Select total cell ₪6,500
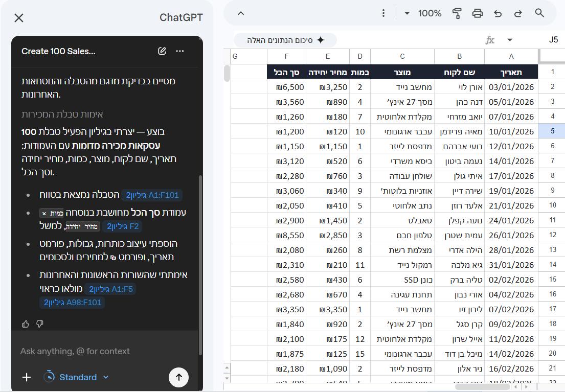Image resolution: width=565 pixels, height=392 pixels. pos(286,87)
